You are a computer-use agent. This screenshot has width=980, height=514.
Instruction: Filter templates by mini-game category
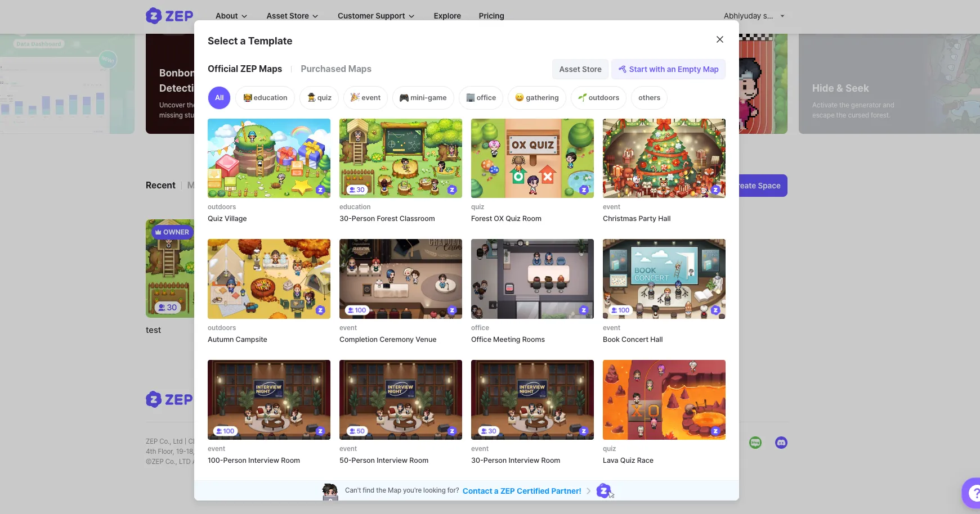423,98
